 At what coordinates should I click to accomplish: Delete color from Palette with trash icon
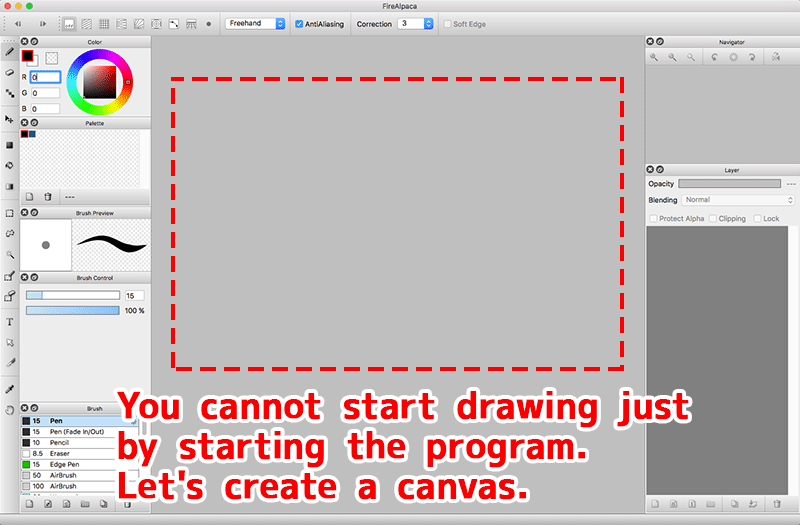48,197
